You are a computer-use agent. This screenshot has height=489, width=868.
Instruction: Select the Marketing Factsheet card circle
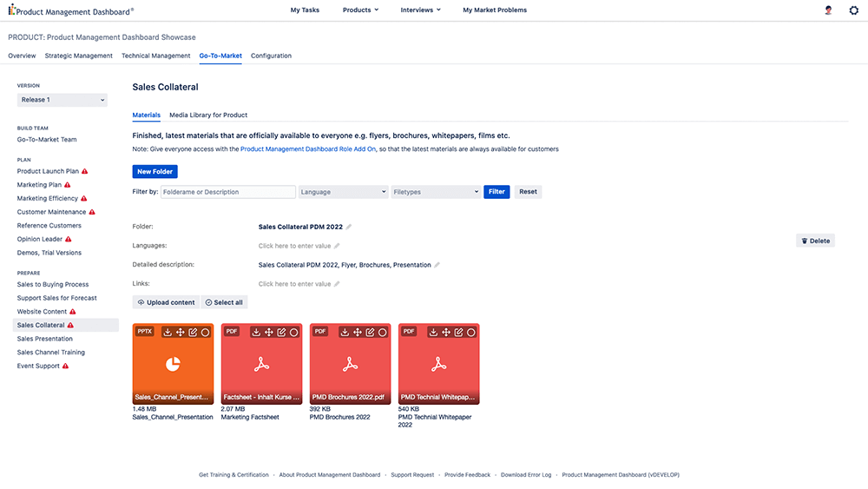[x=294, y=333]
